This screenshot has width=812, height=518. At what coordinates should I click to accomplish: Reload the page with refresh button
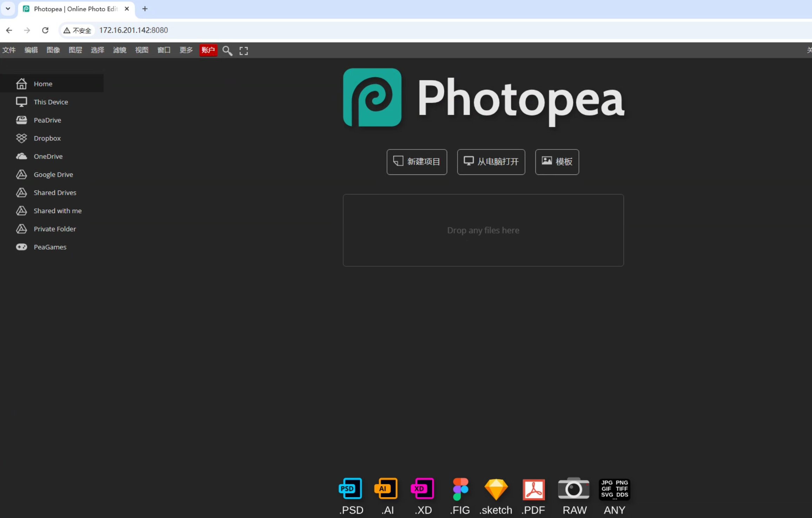pyautogui.click(x=45, y=30)
